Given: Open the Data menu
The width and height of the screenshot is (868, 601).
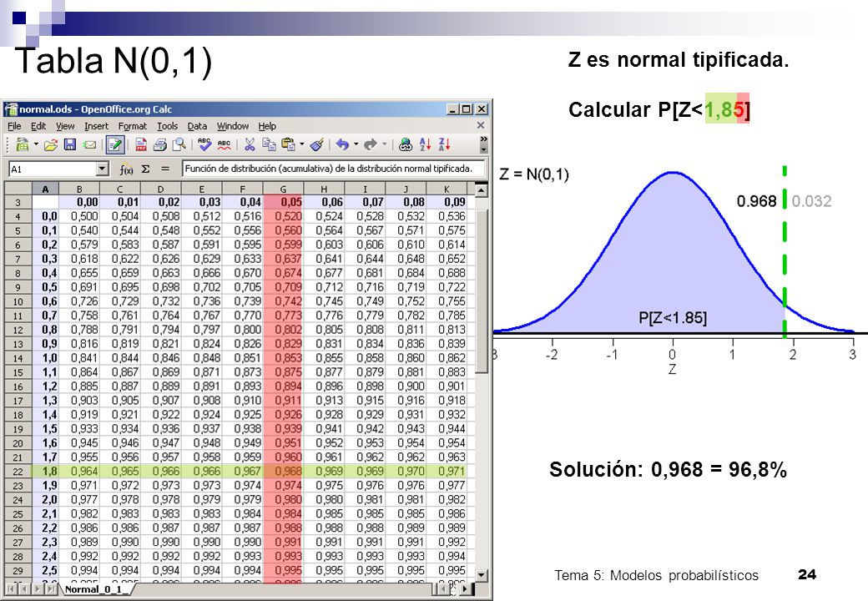Looking at the screenshot, I should [197, 126].
